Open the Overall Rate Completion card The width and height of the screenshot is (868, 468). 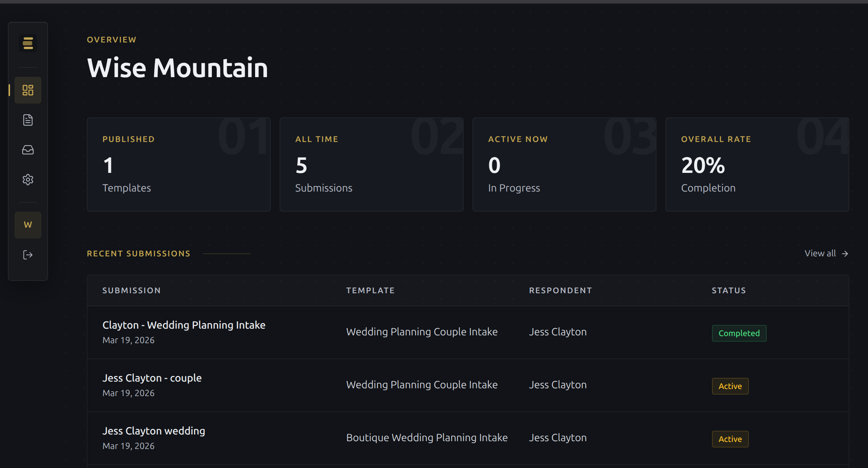pos(757,164)
